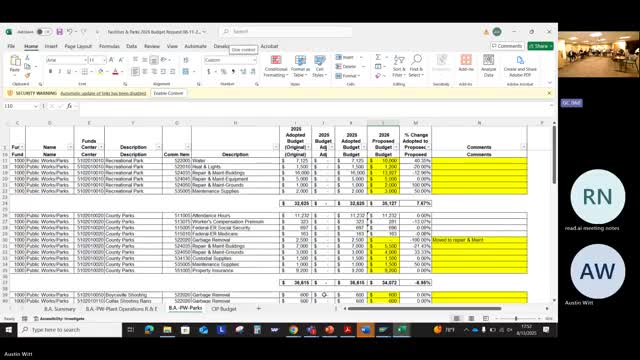This screenshot has height=360, width=640.
Task: Adjust the zoom slider in status bar
Action: point(516,318)
